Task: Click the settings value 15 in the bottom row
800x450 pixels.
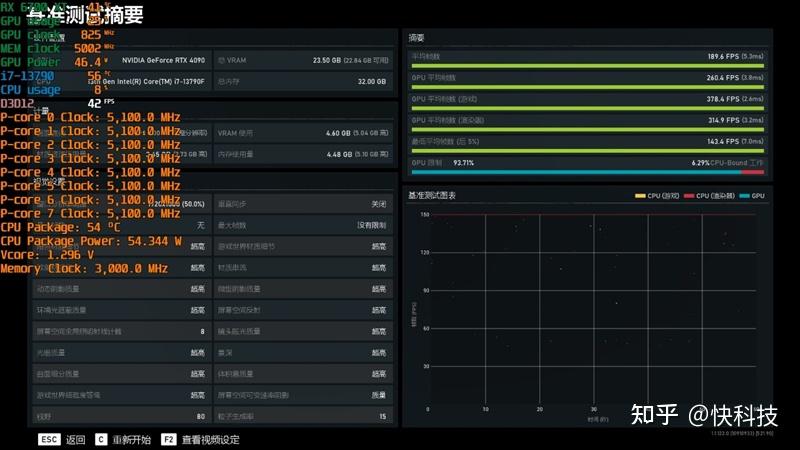Action: (x=383, y=417)
